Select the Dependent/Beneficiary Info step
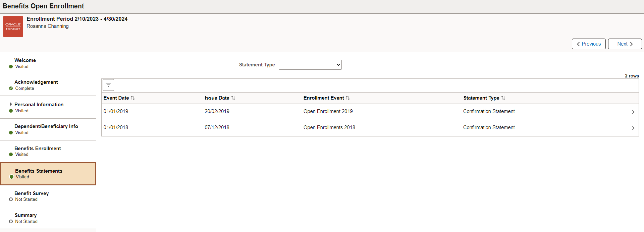The width and height of the screenshot is (644, 232). point(48,129)
